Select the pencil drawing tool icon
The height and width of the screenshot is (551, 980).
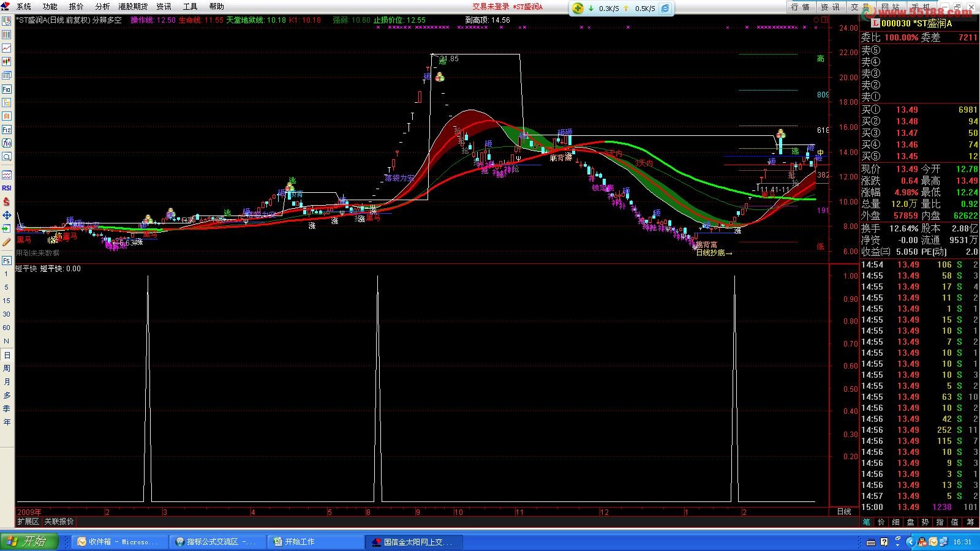coord(7,242)
